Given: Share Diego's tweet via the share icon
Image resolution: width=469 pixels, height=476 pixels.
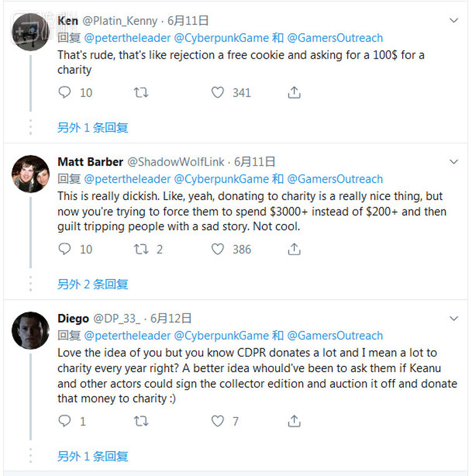Looking at the screenshot, I should pyautogui.click(x=294, y=421).
